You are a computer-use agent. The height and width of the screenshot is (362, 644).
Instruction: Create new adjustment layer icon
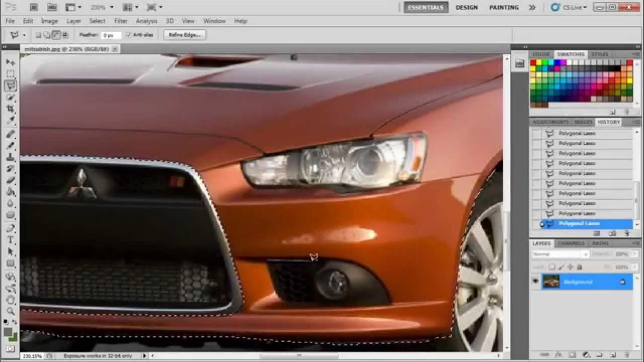pos(586,355)
